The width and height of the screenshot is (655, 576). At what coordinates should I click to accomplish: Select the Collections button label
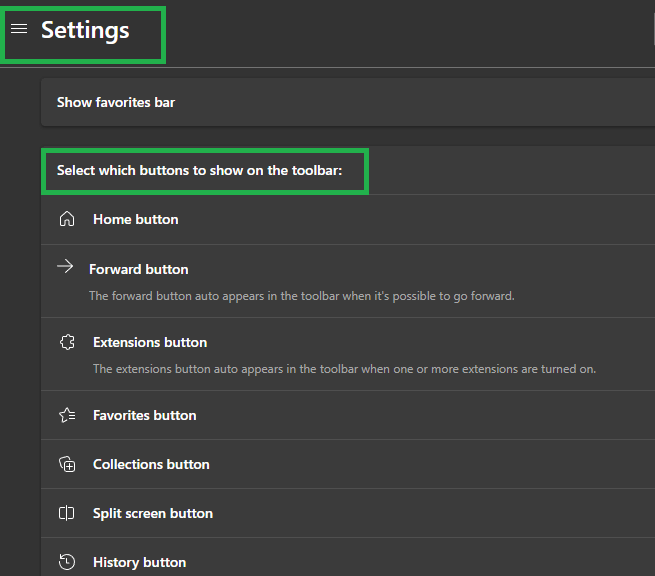pos(151,464)
